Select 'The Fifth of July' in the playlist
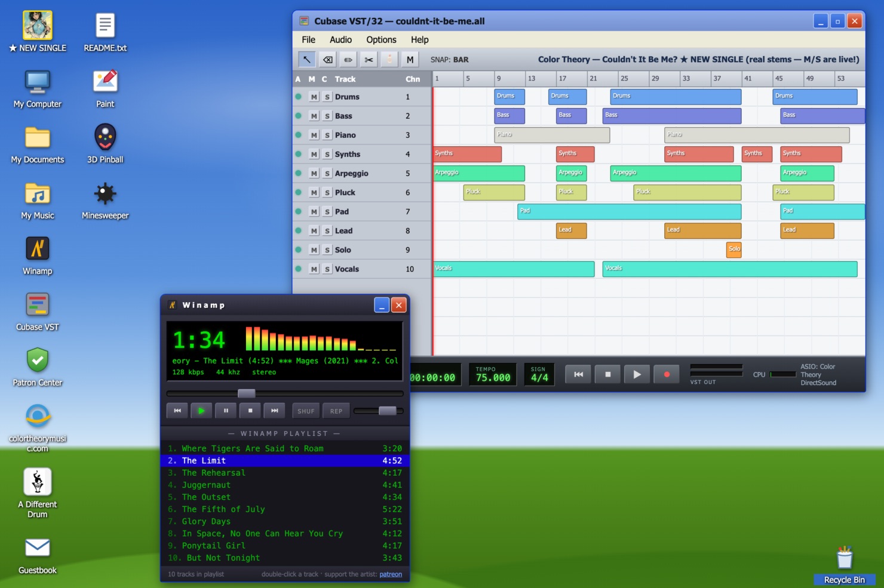The image size is (884, 588). pos(285,509)
